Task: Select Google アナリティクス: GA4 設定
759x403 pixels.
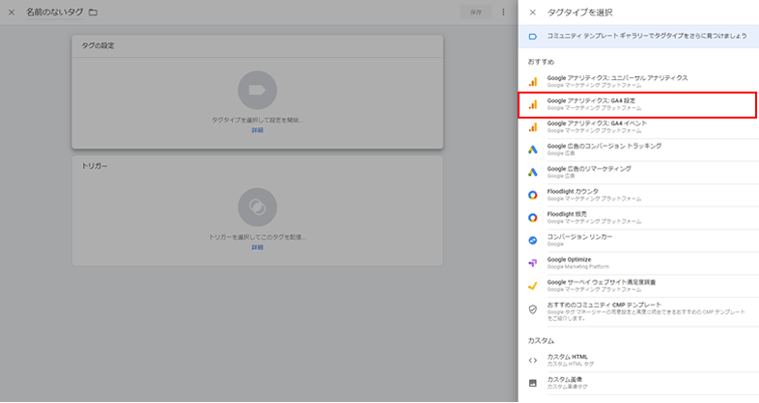Action: tap(637, 104)
